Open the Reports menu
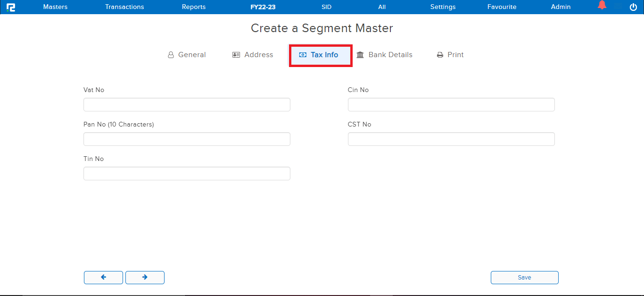The image size is (644, 296). [193, 7]
